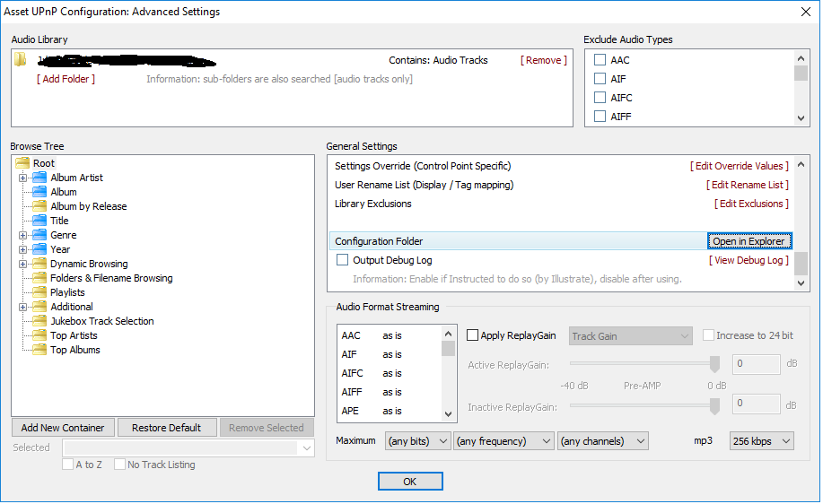Toggle the Apply ReplayGain checkbox
The height and width of the screenshot is (504, 823).
(x=473, y=335)
